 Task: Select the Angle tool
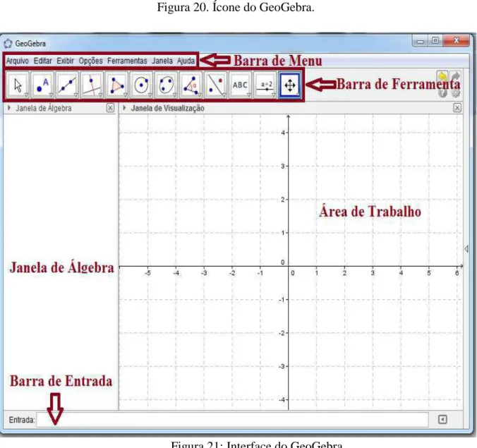tap(191, 85)
